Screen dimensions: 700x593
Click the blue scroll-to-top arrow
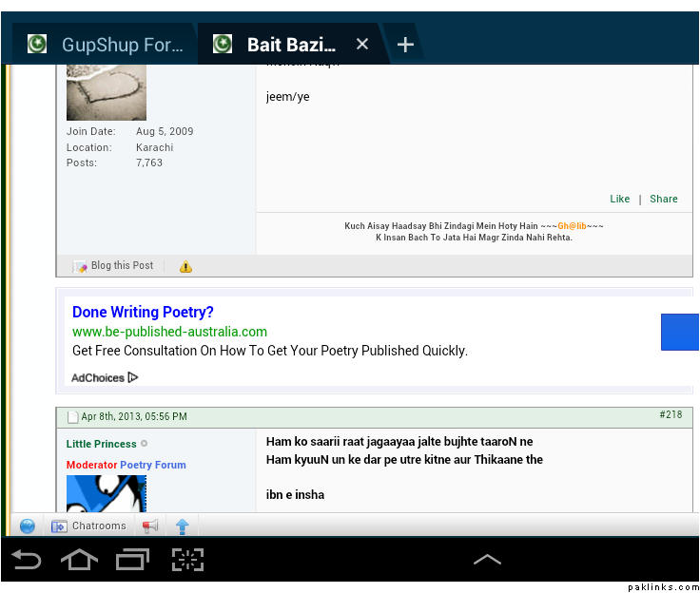pos(183,526)
